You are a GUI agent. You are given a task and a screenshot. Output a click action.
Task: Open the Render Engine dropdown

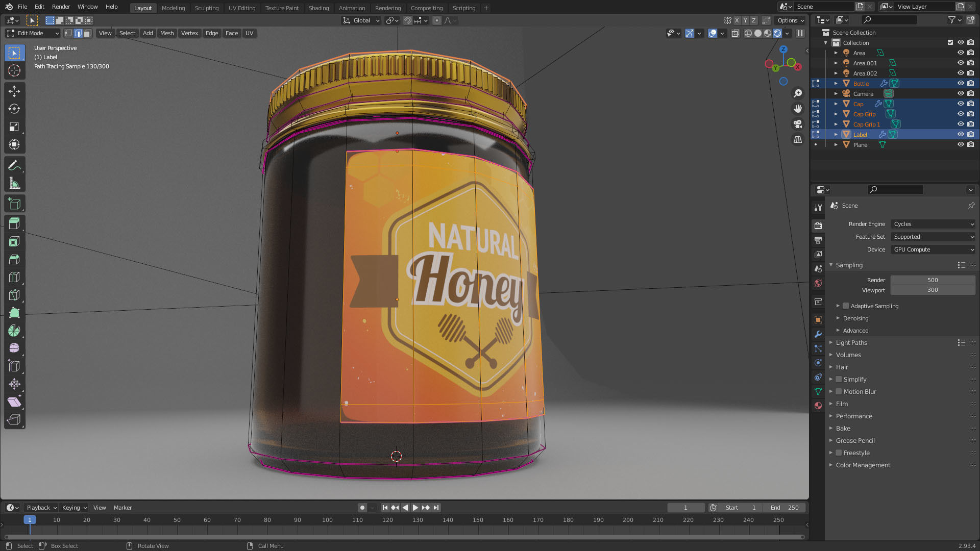(x=933, y=224)
